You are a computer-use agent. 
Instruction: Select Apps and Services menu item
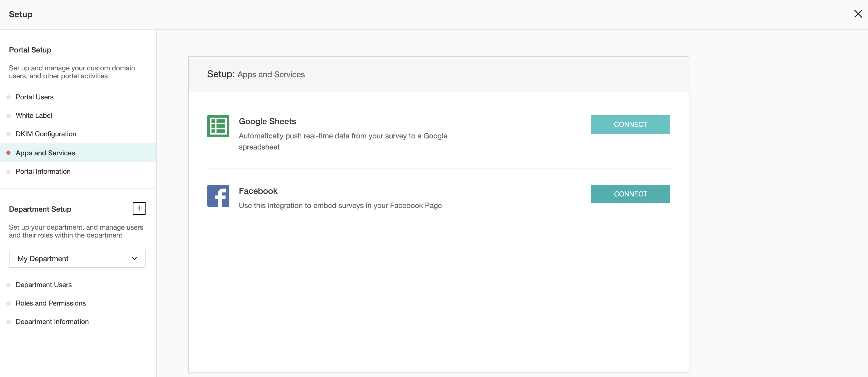45,153
